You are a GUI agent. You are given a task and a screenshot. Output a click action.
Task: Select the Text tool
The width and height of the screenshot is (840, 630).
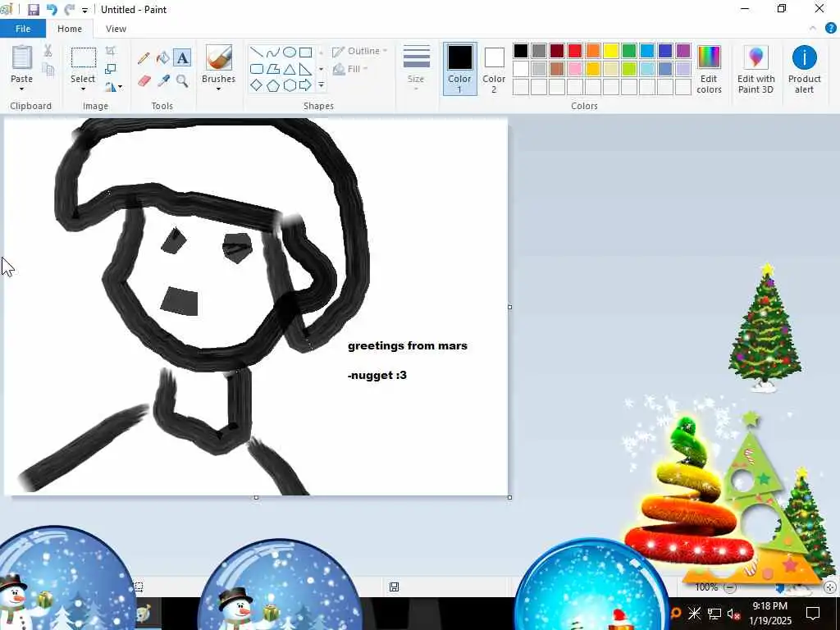[x=182, y=58]
